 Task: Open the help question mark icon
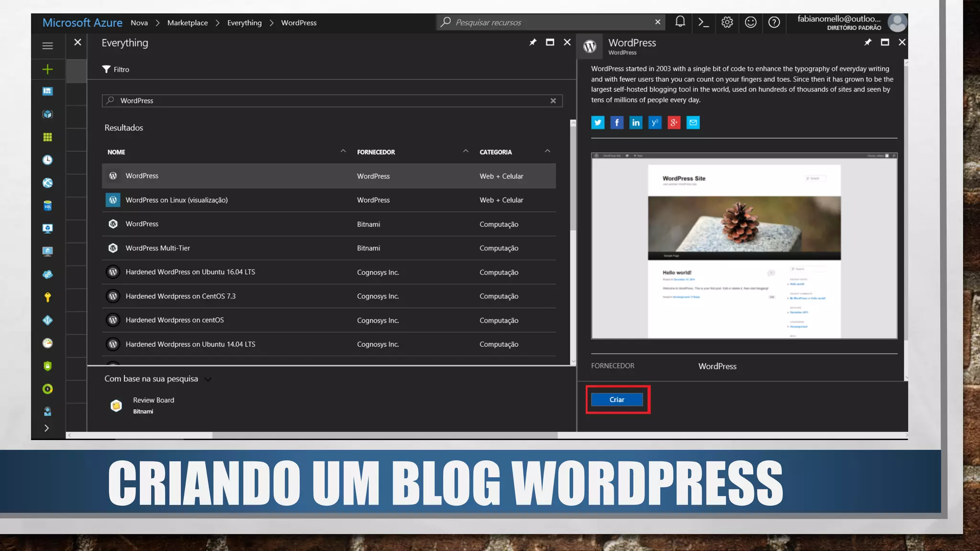coord(774,22)
